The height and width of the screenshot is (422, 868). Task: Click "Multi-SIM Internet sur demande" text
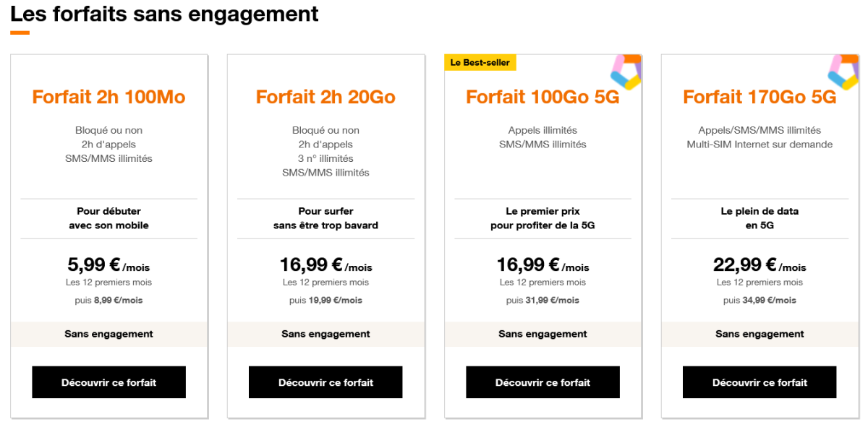(x=759, y=145)
